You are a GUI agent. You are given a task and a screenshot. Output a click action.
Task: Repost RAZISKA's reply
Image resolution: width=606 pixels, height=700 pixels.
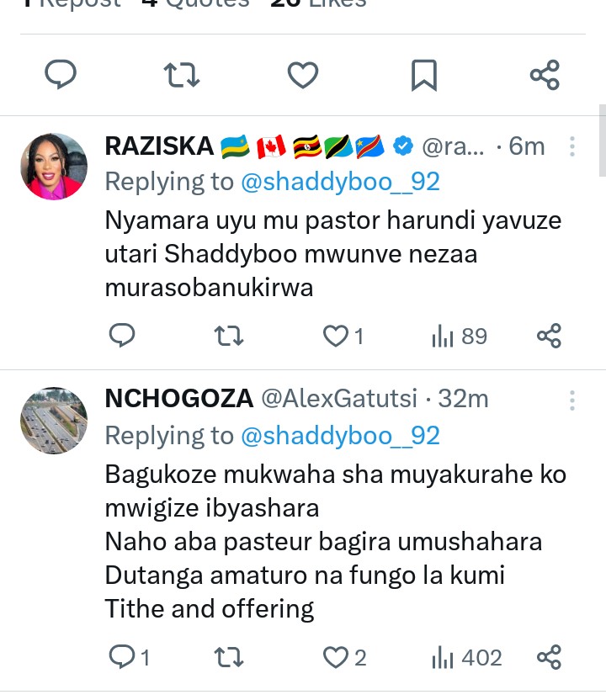tap(229, 337)
